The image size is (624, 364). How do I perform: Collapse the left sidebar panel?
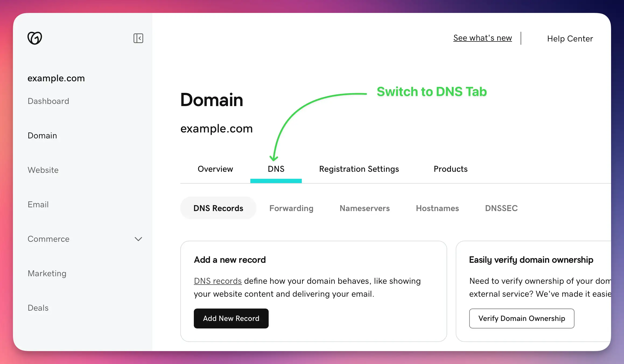tap(138, 38)
